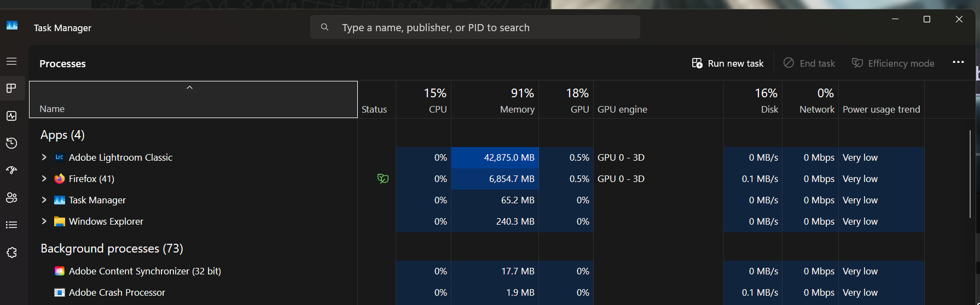Viewport: 980px width, 305px height.
Task: Open the App history icon in sidebar
Action: pyautogui.click(x=11, y=143)
